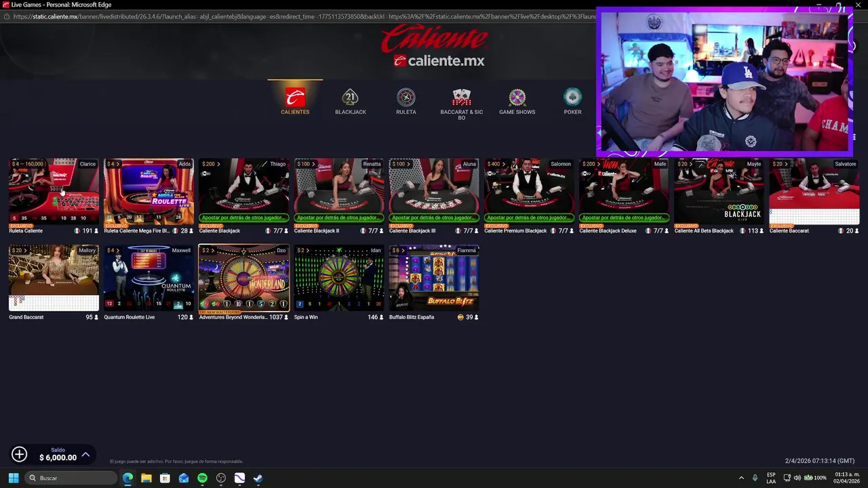This screenshot has width=868, height=488.
Task: Click the 'Ruleta Caliente' game title
Action: point(26,231)
